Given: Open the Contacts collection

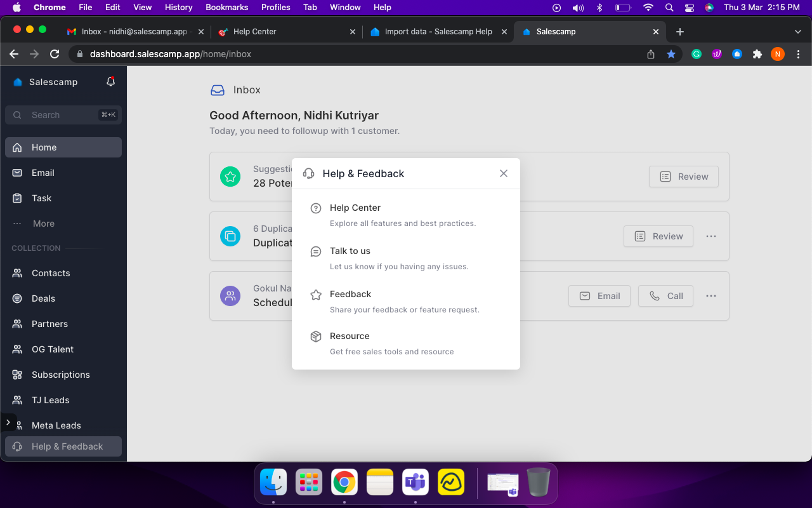Looking at the screenshot, I should pyautogui.click(x=51, y=273).
